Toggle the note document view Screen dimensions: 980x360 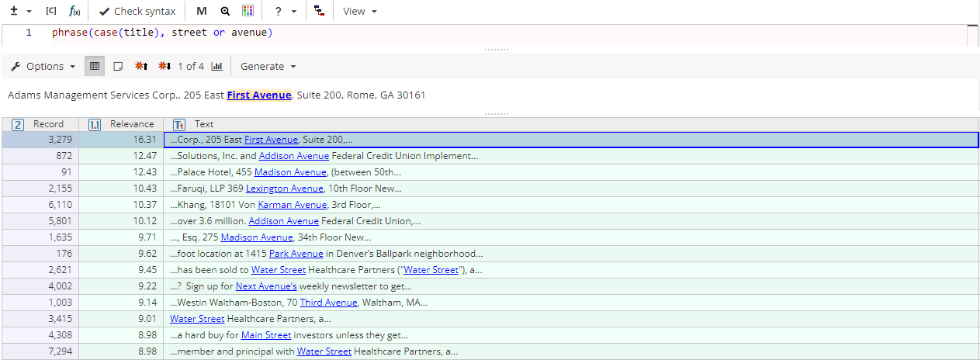coord(118,67)
